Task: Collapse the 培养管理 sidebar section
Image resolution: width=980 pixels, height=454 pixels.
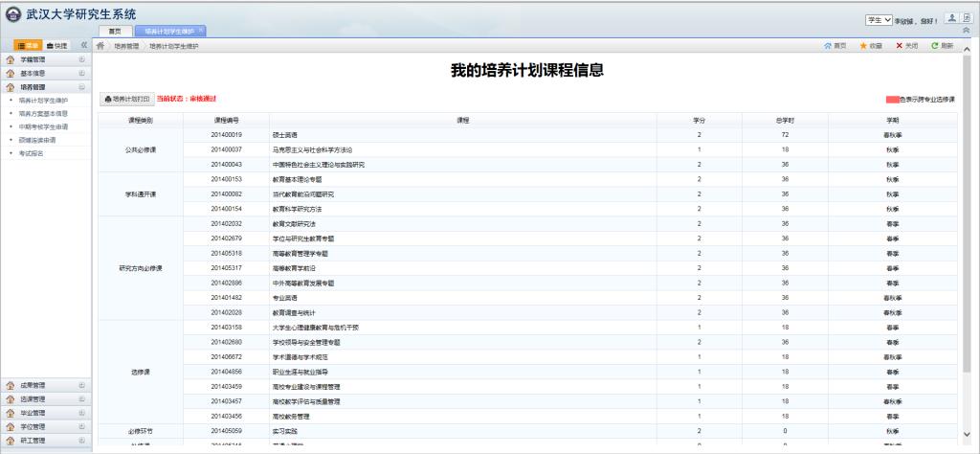Action: coord(81,86)
